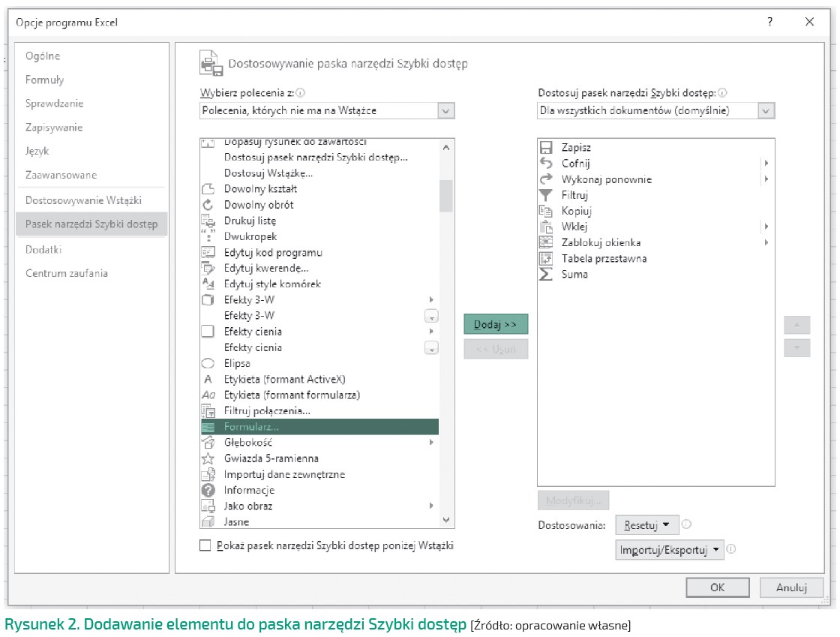This screenshot has width=840, height=637.
Task: Expand the upper Efekty 3-W submenu arrow
Action: 431,299
